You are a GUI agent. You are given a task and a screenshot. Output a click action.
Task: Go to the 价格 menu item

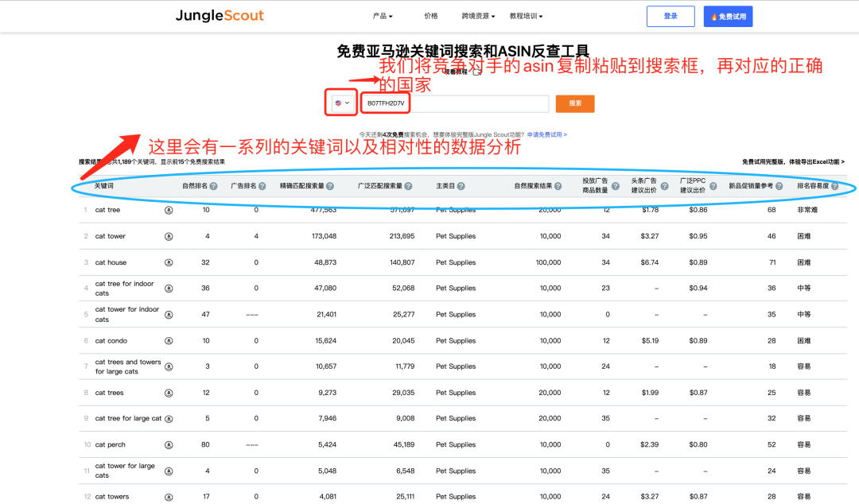(431, 16)
